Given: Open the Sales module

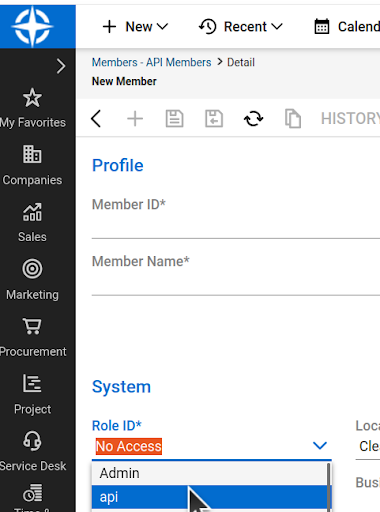Looking at the screenshot, I should (x=32, y=223).
